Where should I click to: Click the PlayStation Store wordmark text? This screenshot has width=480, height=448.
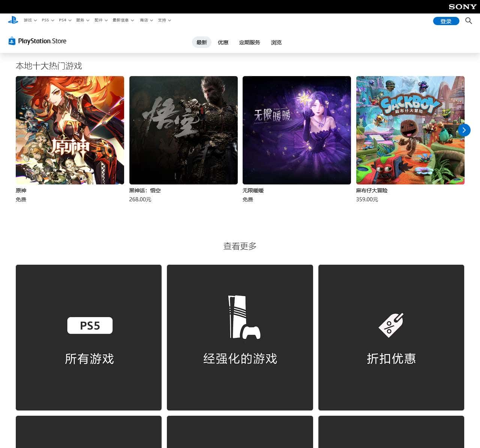point(42,41)
